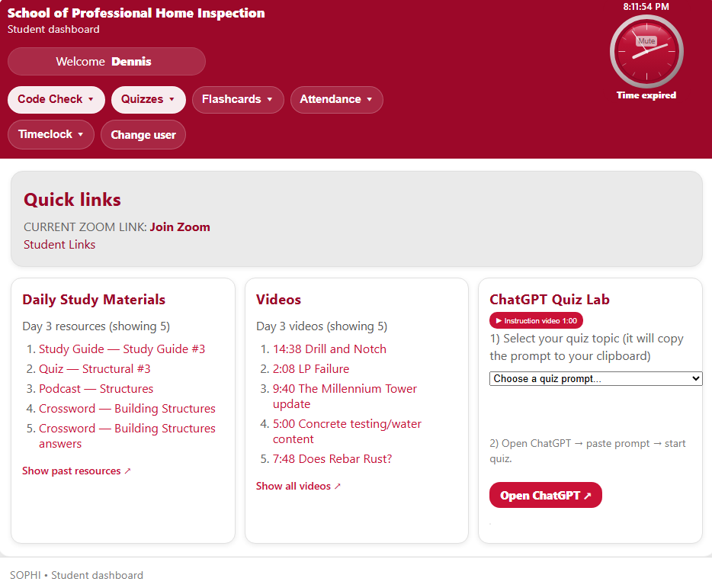Screen dimensions: 712x588
Task: Click the Change user button
Action: pos(143,135)
